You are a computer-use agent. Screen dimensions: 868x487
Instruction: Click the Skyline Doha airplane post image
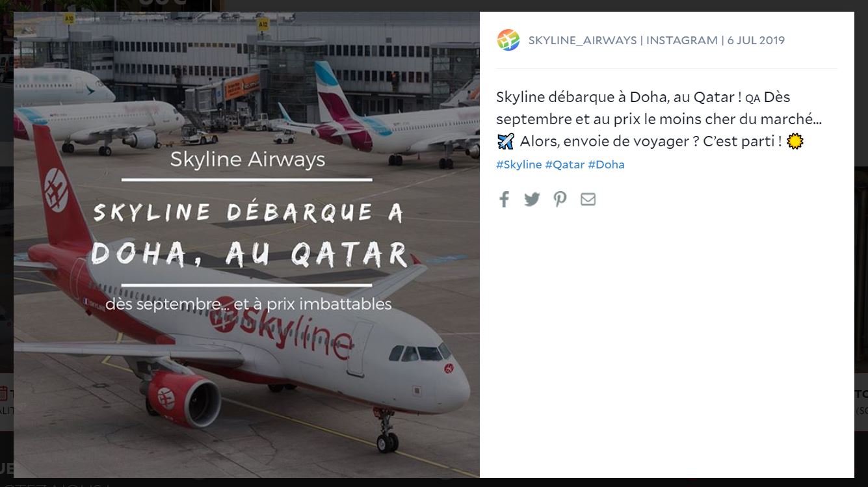pos(246,244)
